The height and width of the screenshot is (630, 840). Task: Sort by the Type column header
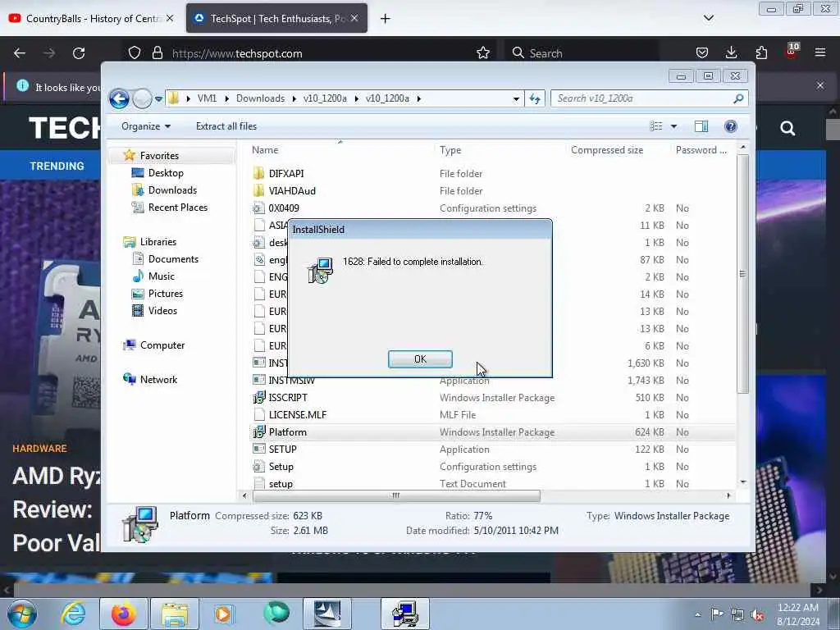(450, 150)
